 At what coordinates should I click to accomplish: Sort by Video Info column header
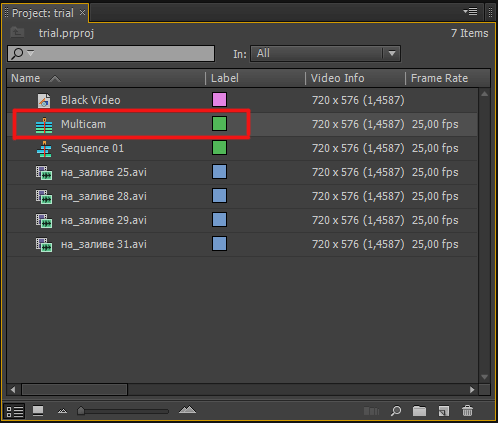355,78
